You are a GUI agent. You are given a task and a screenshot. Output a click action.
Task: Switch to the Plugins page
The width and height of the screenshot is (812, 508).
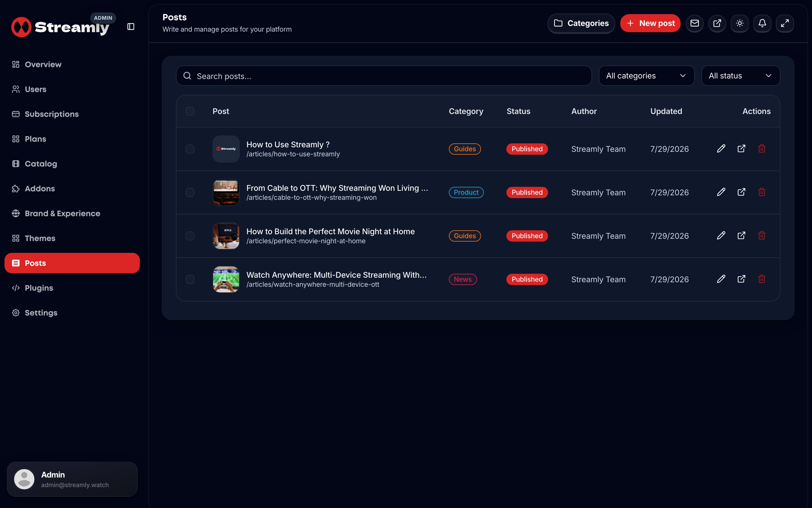click(72, 288)
